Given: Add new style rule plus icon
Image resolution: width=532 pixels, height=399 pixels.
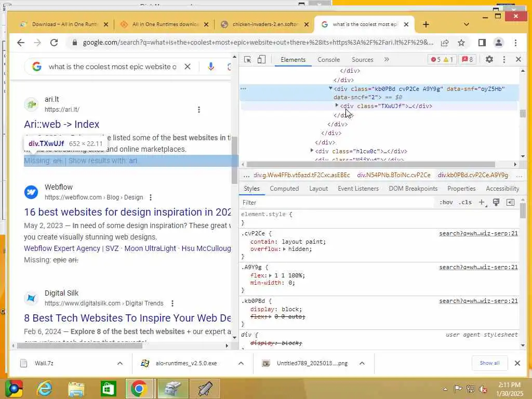Looking at the screenshot, I should click(x=482, y=202).
